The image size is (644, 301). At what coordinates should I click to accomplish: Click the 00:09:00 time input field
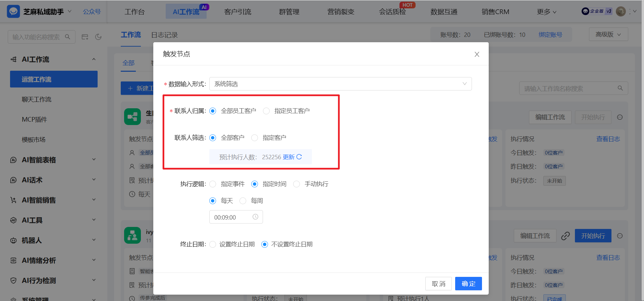[236, 217]
